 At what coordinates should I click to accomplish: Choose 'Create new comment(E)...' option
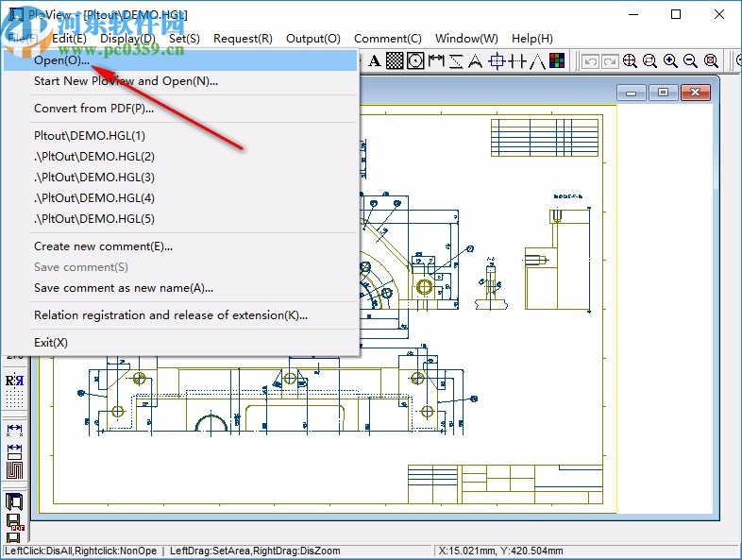click(104, 246)
